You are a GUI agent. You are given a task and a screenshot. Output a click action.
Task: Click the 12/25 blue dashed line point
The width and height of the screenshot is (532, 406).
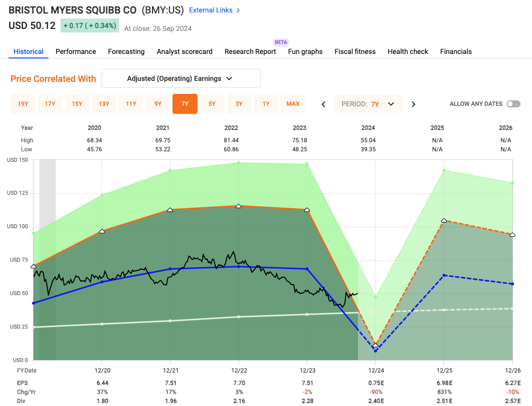(443, 275)
